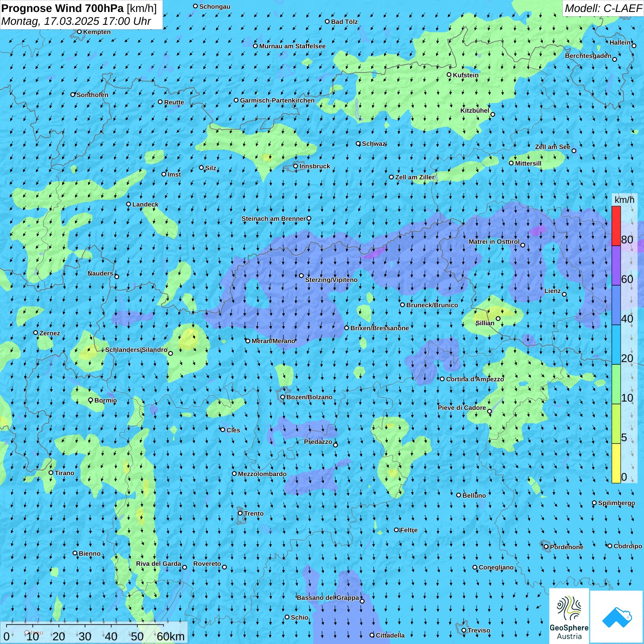Image resolution: width=644 pixels, height=644 pixels.
Task: Click the 'Cittadella' label
Action: coord(390,635)
